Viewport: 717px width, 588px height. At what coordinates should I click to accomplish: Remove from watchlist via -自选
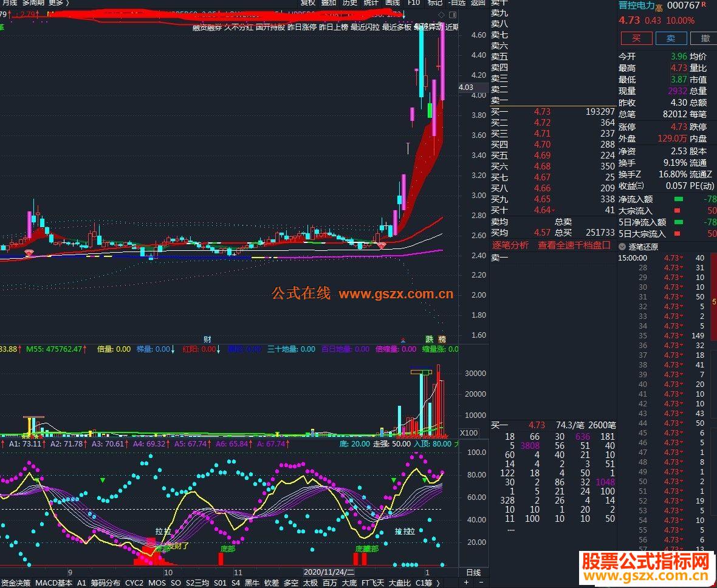coord(456,3)
